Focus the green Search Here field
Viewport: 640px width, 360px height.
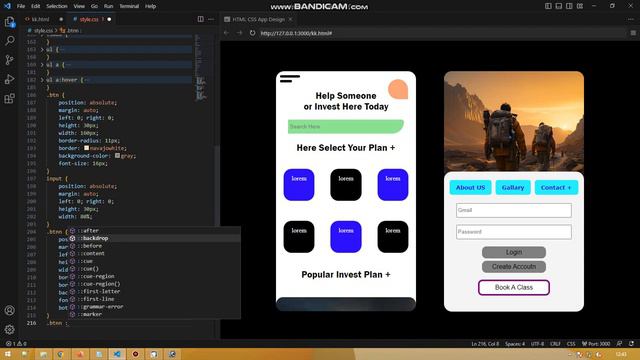(346, 127)
